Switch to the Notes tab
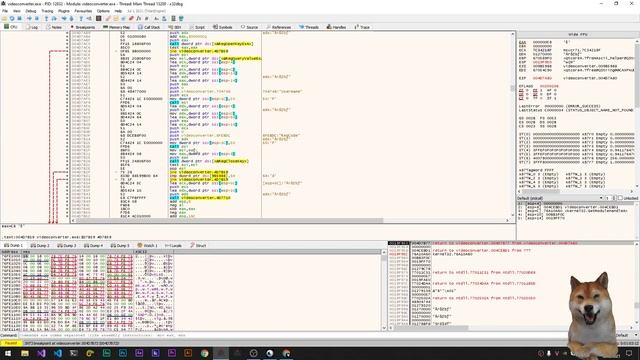 click(x=54, y=27)
